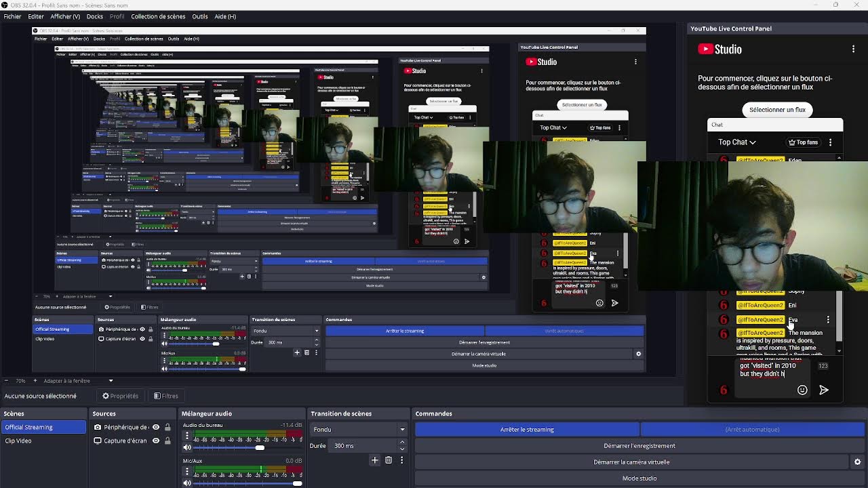
Task: Open the Editer menu
Action: tap(36, 16)
